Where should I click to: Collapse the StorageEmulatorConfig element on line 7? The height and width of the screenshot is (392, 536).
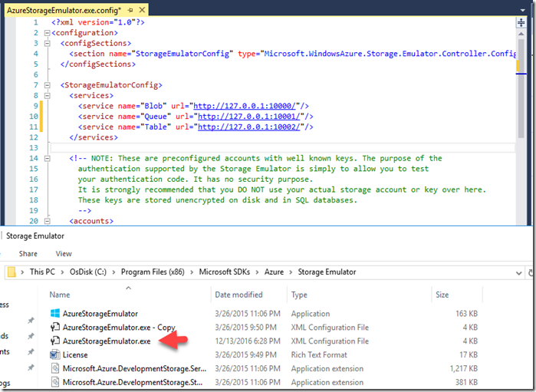(x=48, y=85)
